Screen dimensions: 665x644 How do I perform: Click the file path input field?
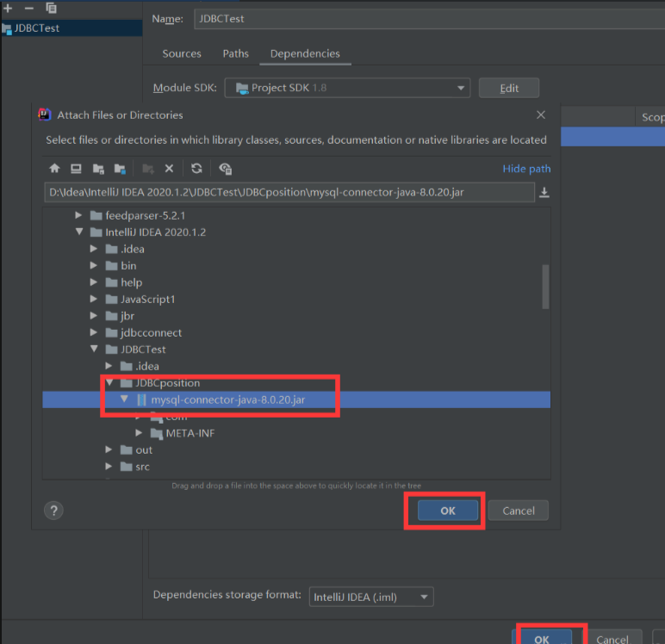(x=289, y=193)
